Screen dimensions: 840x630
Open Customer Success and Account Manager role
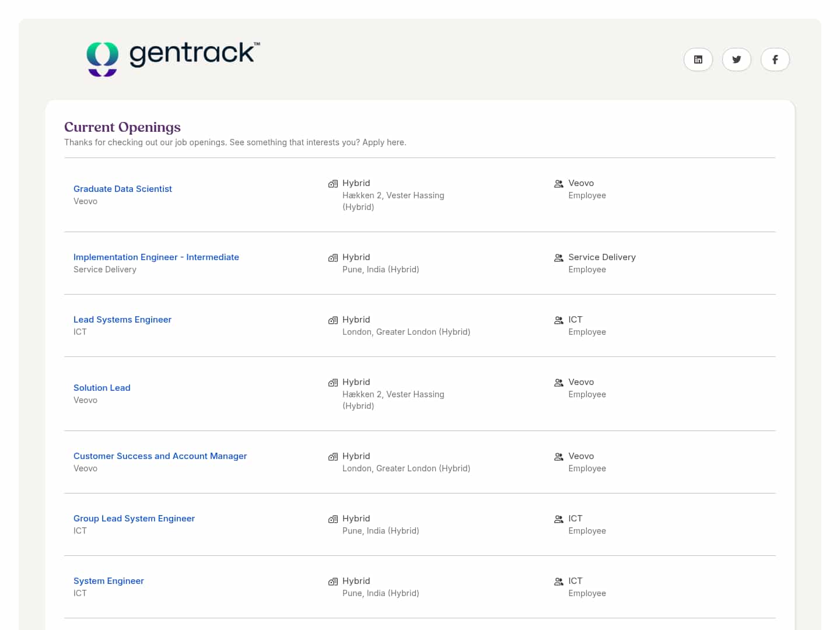coord(160,456)
